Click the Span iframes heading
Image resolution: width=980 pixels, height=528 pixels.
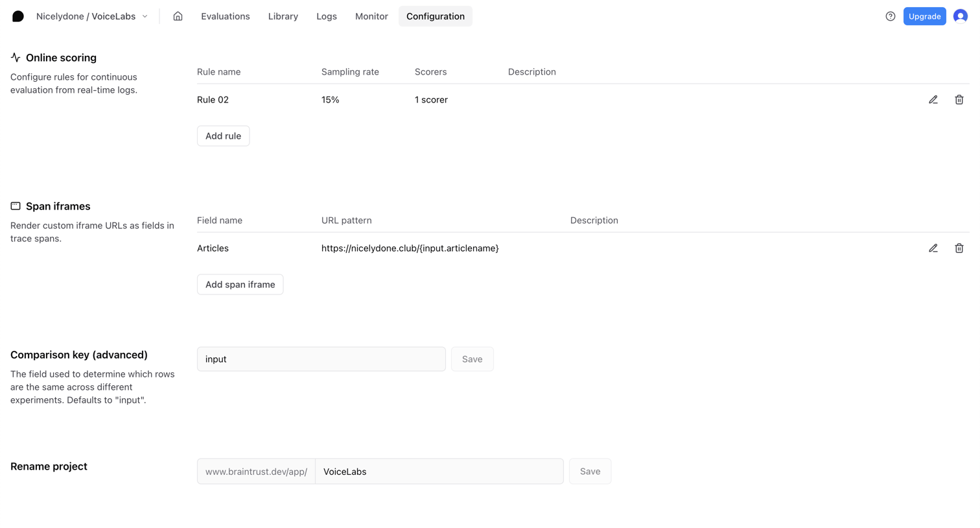point(58,206)
